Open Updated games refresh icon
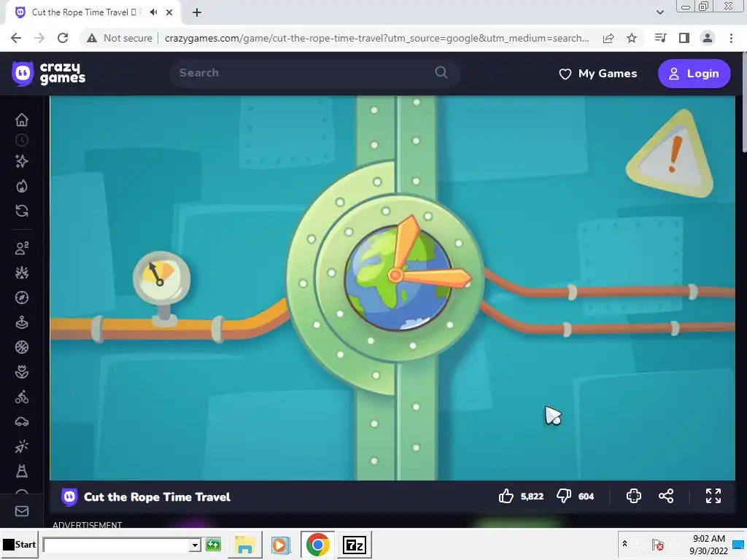This screenshot has width=747, height=560. pos(21,211)
